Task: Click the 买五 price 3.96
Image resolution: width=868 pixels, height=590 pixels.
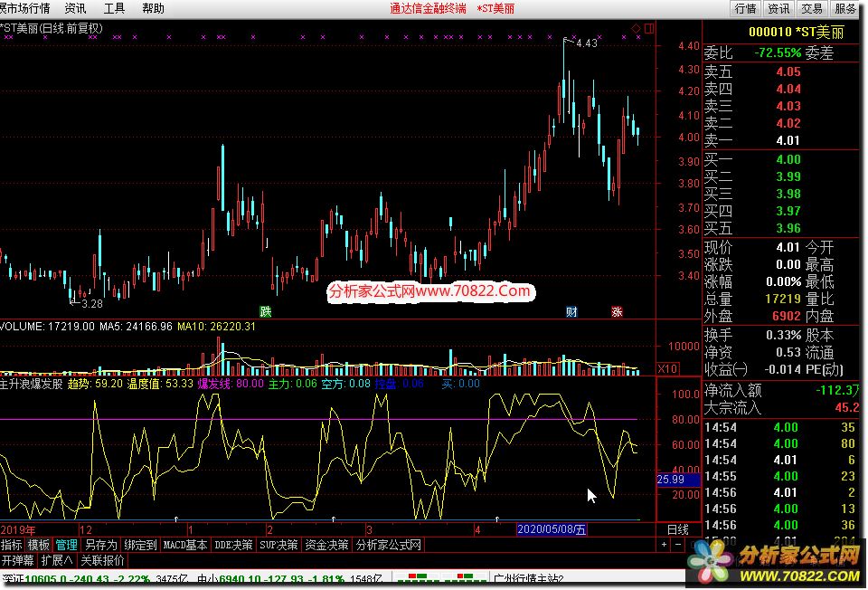Action: (x=788, y=228)
